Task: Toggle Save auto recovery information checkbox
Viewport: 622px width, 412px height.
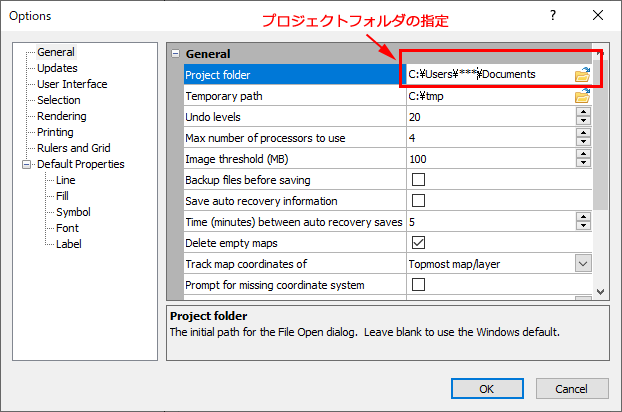Action: click(418, 201)
